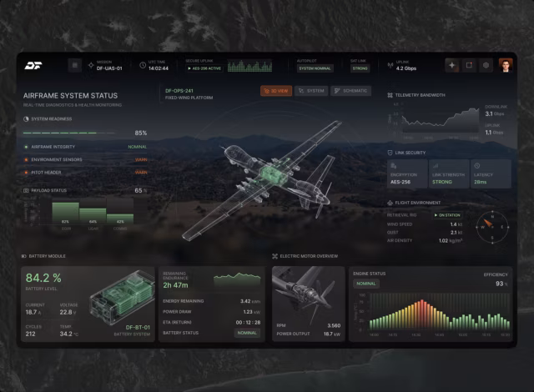Click the Sat Link STRONG badge
The image size is (534, 392).
click(x=360, y=68)
